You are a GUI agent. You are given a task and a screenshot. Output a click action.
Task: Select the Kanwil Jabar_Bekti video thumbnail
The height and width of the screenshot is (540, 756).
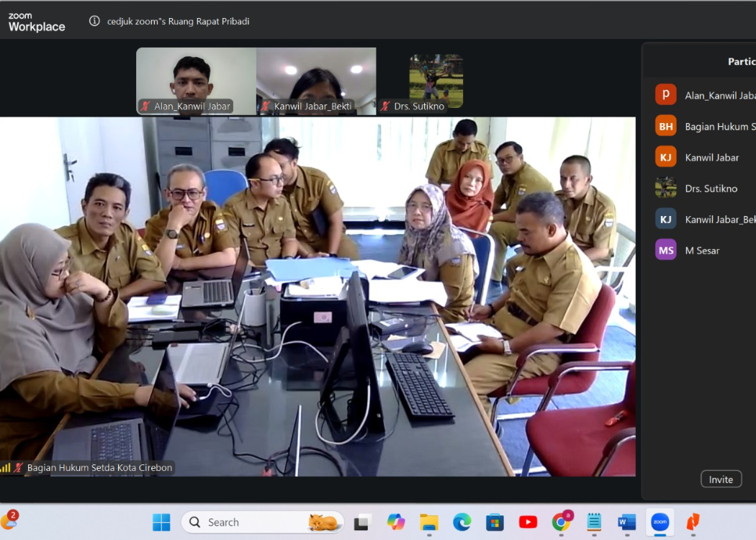pos(316,81)
